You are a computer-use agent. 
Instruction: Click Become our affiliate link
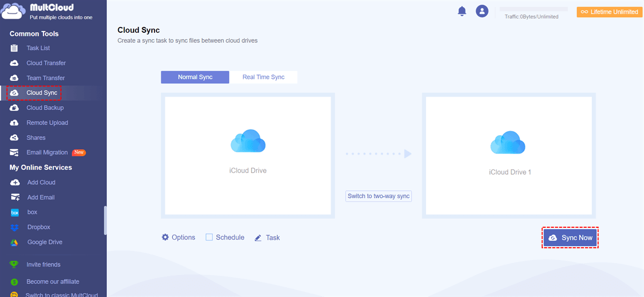click(x=53, y=281)
